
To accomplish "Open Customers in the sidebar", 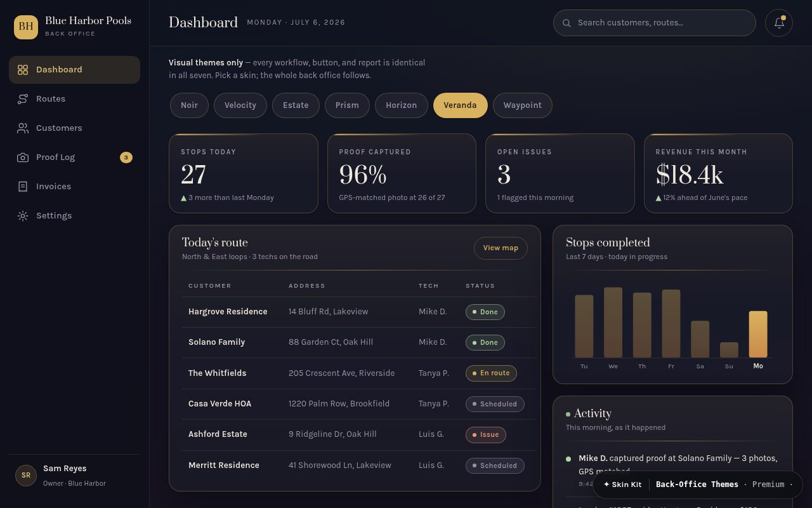I will 74,128.
